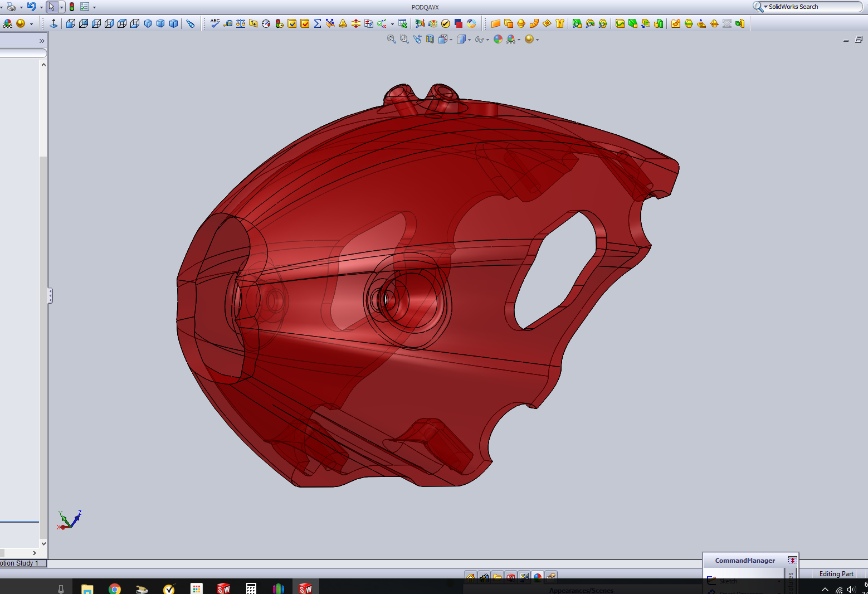Click the left panel collapse handle
The width and height of the screenshot is (868, 594).
click(x=50, y=295)
